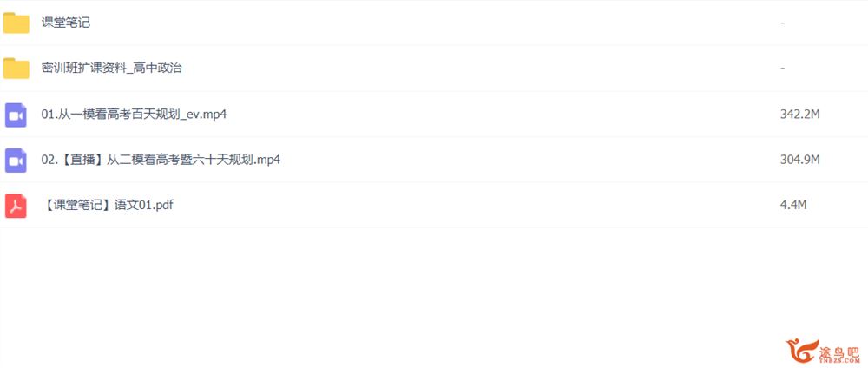868x368 pixels.
Task: Click video icon for 02.【直播】从二模看高考
Action: pyautogui.click(x=16, y=160)
